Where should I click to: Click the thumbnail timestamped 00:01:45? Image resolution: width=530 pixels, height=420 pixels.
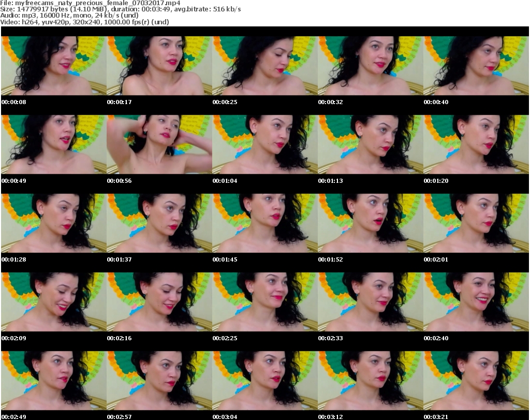pos(265,223)
